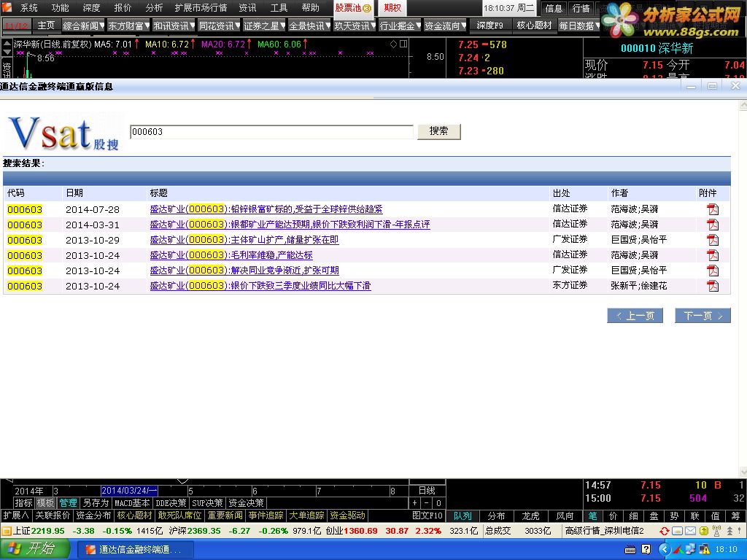Viewport: 747px width, 560px height.
Task: Open PDF attachment for the 2013-10-29 report
Action: click(713, 240)
